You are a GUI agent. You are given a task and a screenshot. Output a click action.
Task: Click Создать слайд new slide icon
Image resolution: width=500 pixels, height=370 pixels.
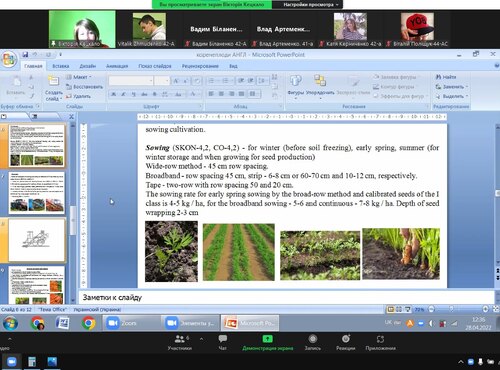pos(53,81)
